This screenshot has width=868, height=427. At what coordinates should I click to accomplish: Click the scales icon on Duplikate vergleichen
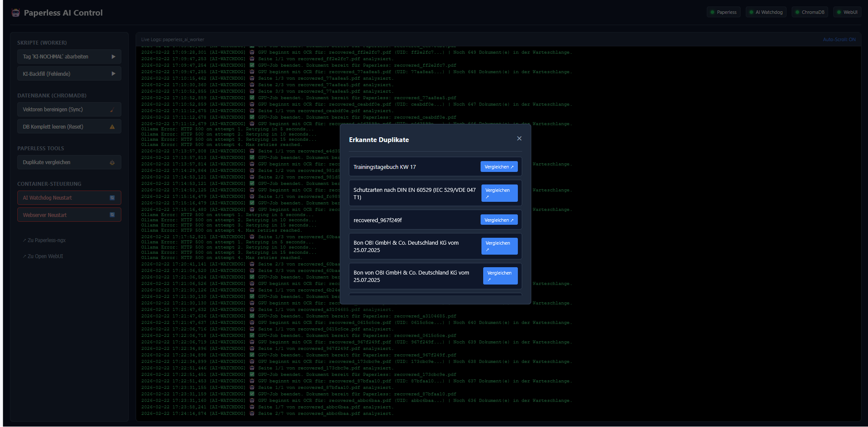click(112, 163)
